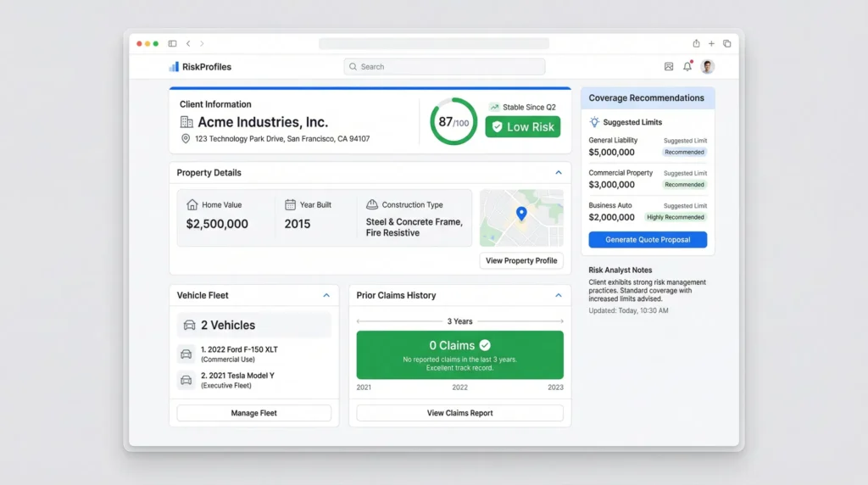868x485 pixels.
Task: Focus the Search input field
Action: [444, 67]
